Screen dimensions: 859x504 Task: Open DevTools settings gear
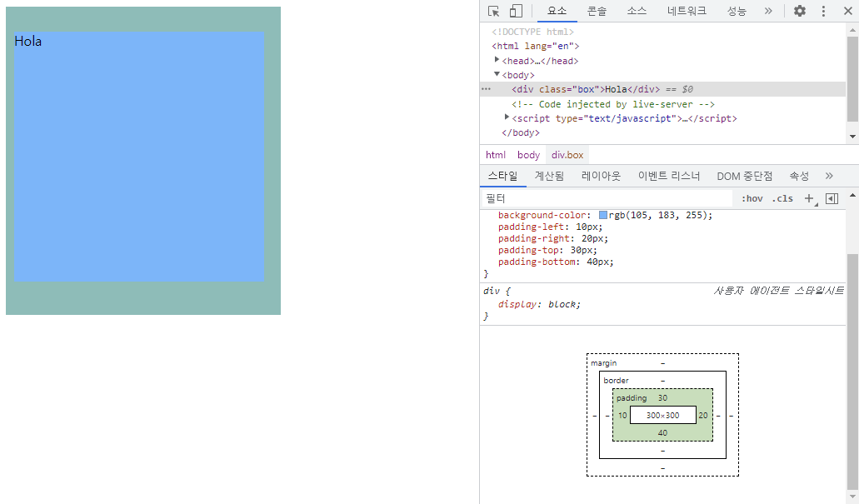(x=800, y=11)
